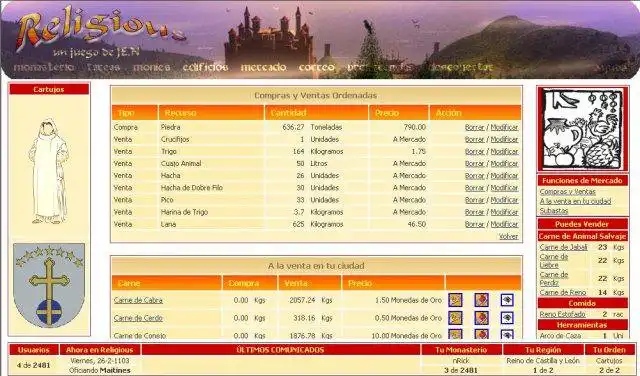Click Modificar for Hacha de Doble Filo order
Viewport: 640px width, 376px height.
coord(504,188)
